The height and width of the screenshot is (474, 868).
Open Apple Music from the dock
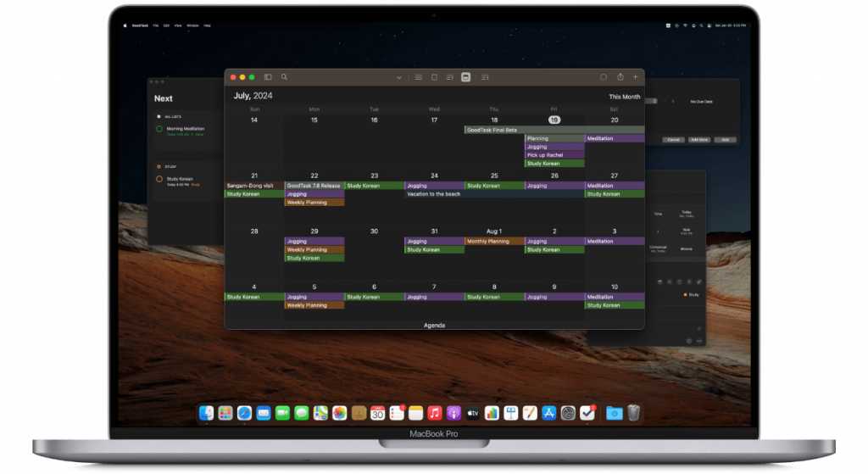(x=434, y=413)
